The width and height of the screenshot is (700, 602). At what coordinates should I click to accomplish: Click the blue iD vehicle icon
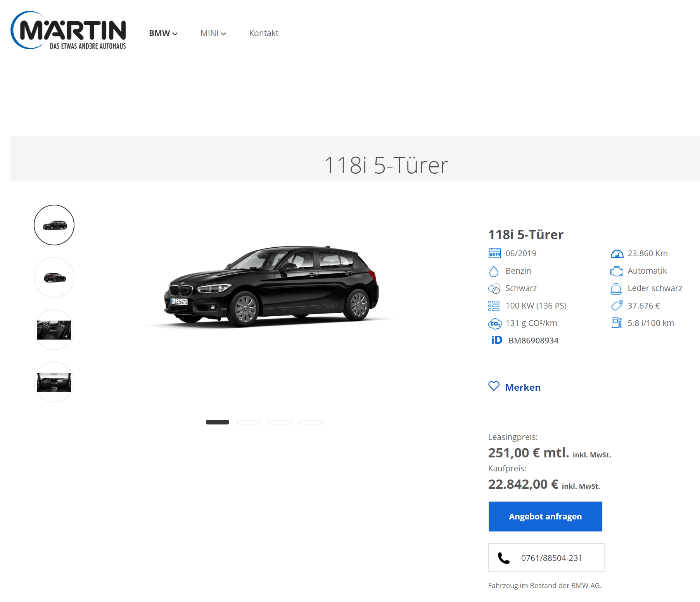pyautogui.click(x=497, y=340)
